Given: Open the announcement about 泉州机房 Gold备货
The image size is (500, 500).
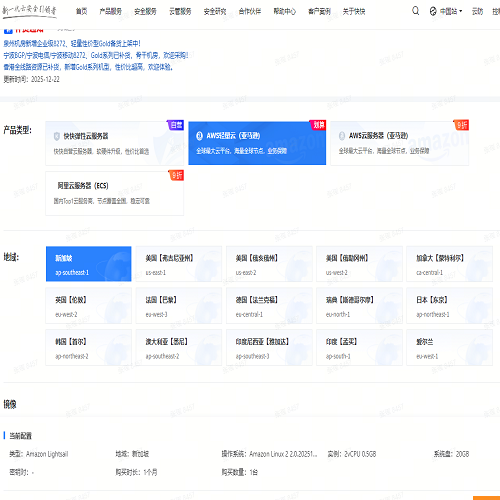Looking at the screenshot, I should click(x=72, y=43).
